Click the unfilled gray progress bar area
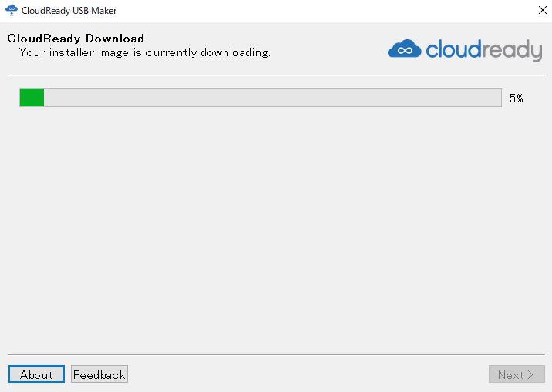The height and width of the screenshot is (392, 552). point(270,98)
